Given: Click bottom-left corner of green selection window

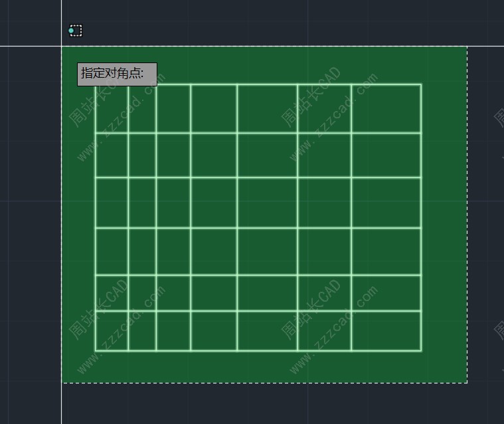Looking at the screenshot, I should [x=62, y=383].
